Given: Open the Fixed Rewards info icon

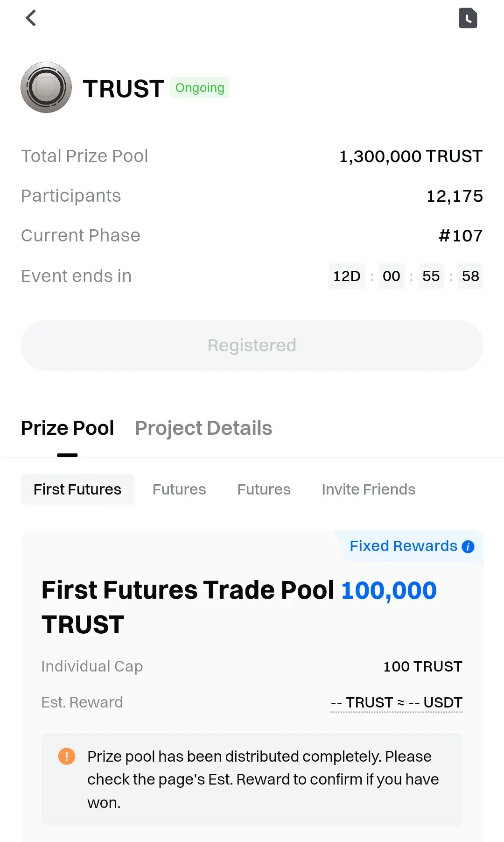Looking at the screenshot, I should [x=468, y=546].
